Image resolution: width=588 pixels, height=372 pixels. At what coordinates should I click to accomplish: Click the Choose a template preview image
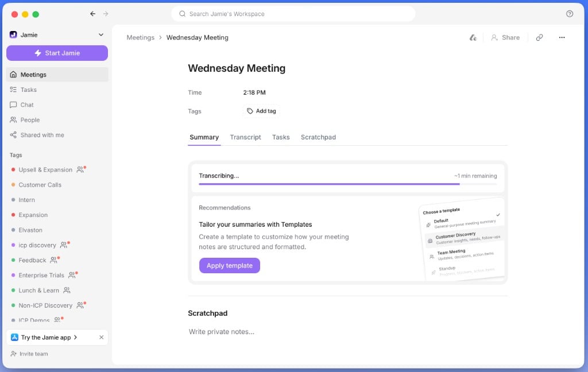[x=462, y=240]
